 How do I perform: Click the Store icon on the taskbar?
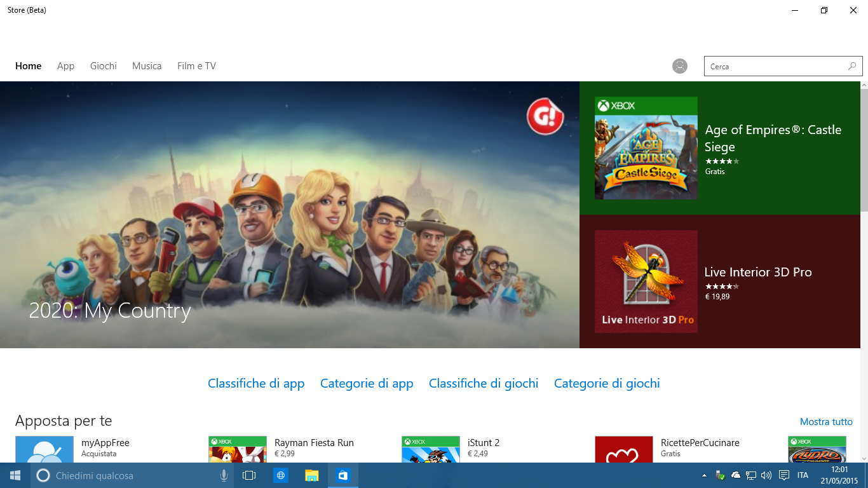[x=343, y=475]
